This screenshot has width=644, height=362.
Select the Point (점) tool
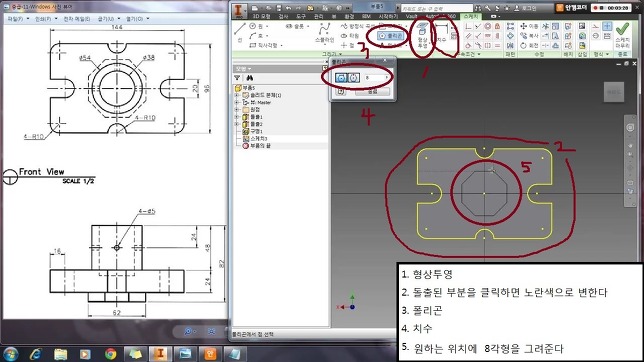(x=347, y=45)
